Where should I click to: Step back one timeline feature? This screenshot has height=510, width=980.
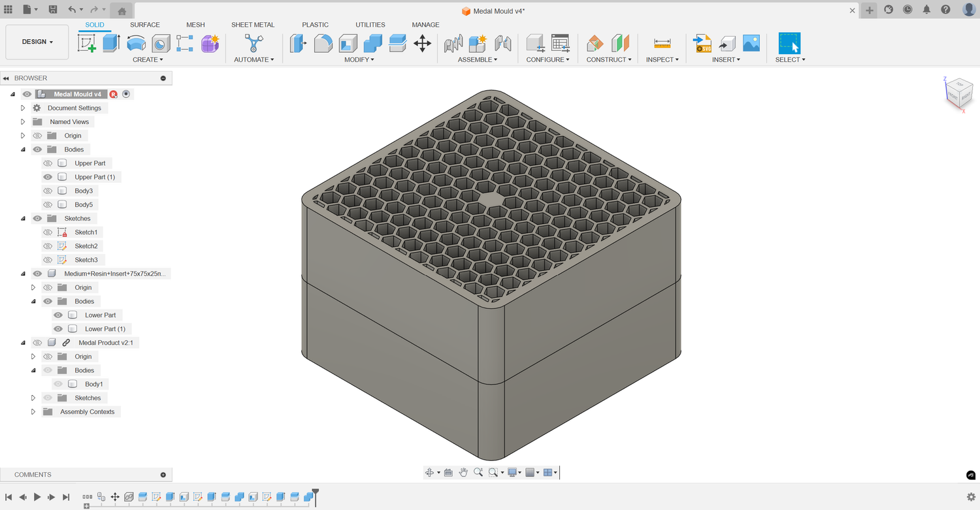coord(23,497)
